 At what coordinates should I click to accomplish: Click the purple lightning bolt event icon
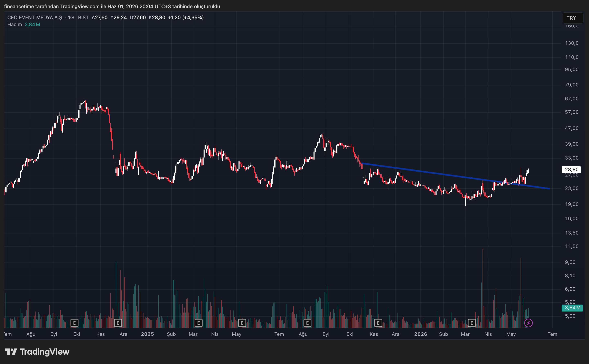[x=528, y=323]
